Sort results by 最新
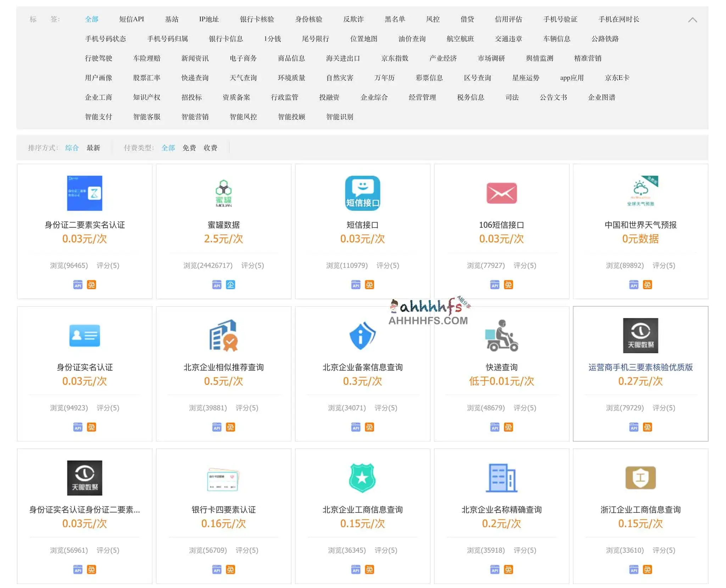The width and height of the screenshot is (726, 588). 93,148
